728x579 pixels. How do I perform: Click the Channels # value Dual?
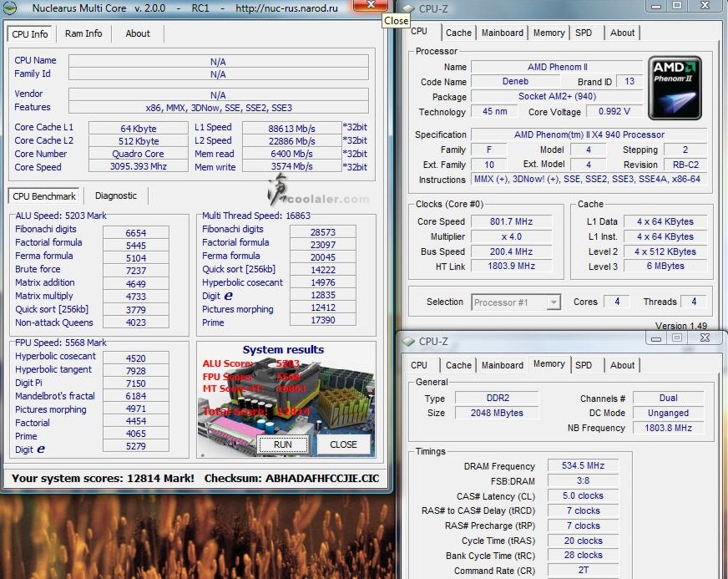(x=668, y=398)
